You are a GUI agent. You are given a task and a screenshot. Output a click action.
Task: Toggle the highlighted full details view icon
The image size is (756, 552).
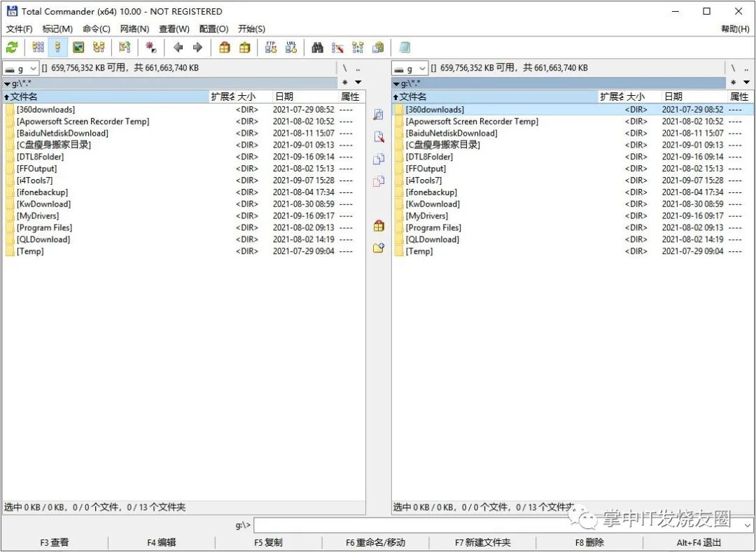[x=58, y=47]
